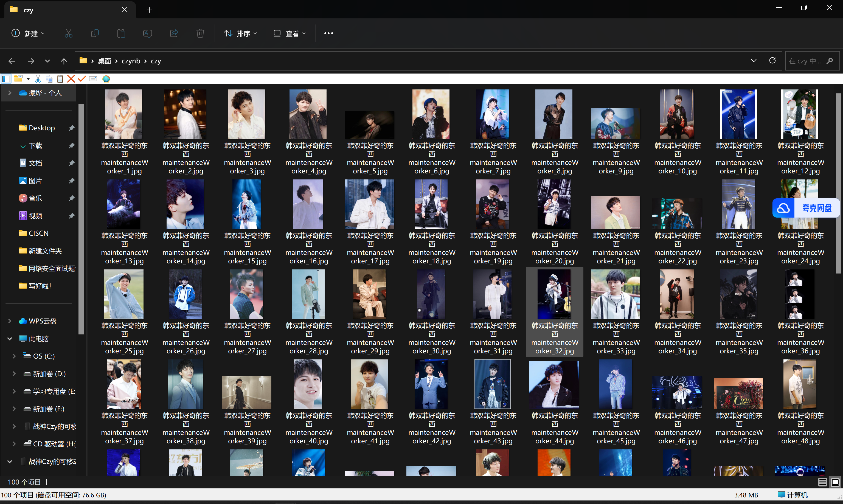
Task: Open Classic Explorer shell settings icon
Action: 106,79
